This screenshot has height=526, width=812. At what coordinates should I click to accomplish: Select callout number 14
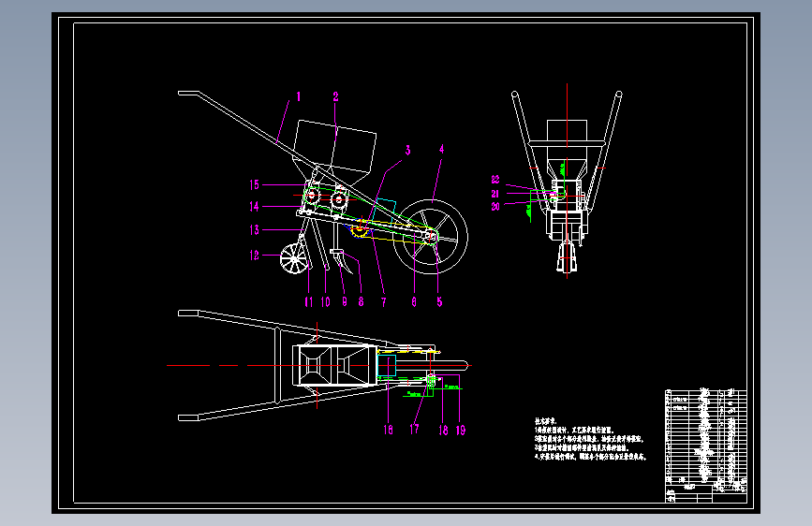[x=254, y=207]
